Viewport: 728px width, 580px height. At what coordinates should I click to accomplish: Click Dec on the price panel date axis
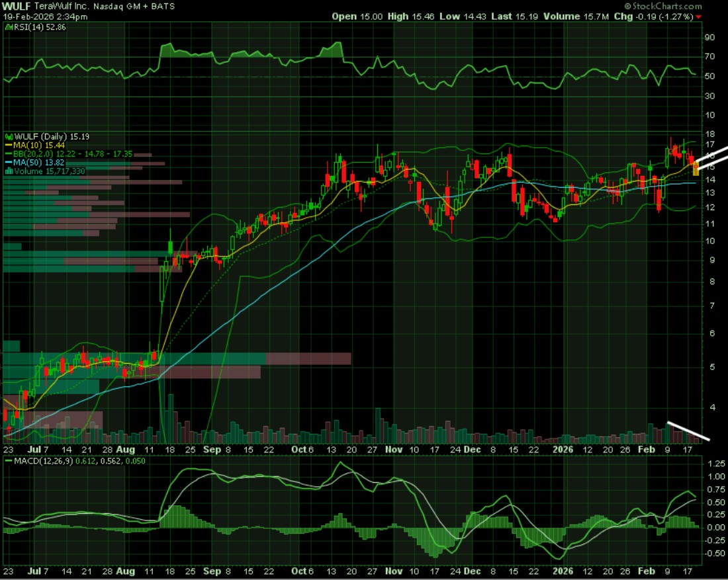pyautogui.click(x=472, y=450)
